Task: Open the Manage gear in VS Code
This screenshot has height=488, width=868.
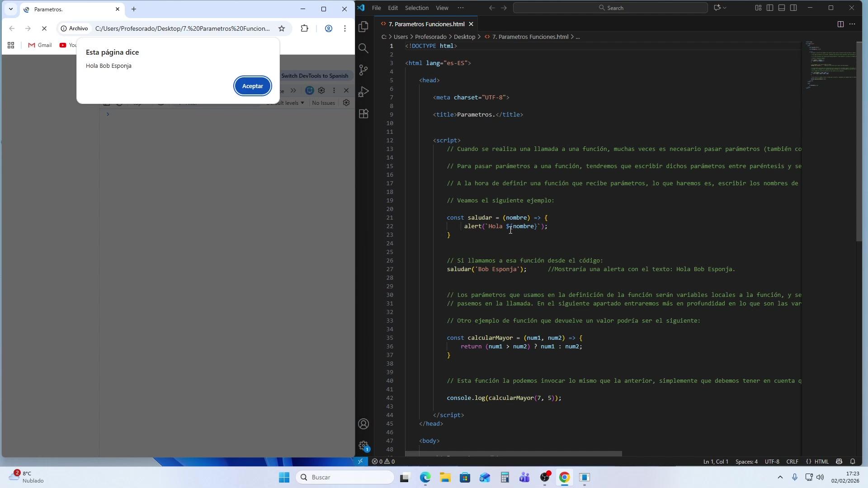Action: point(363,446)
